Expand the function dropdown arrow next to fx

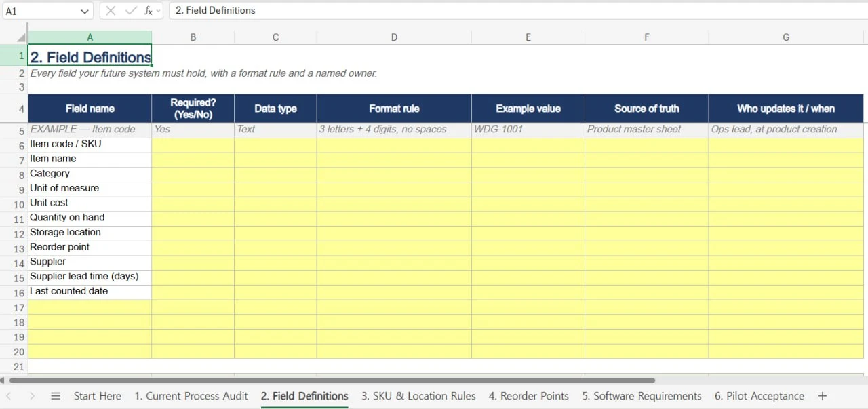[159, 11]
